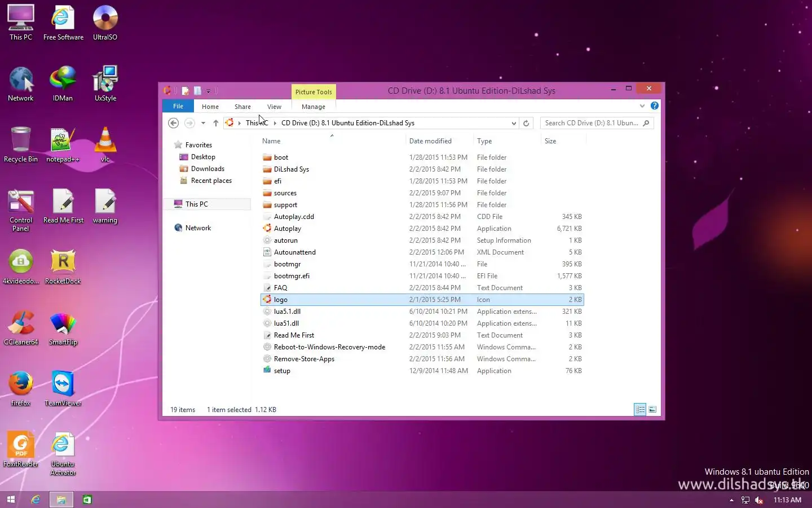
Task: Open the UxStyle desktop icon
Action: click(x=105, y=84)
